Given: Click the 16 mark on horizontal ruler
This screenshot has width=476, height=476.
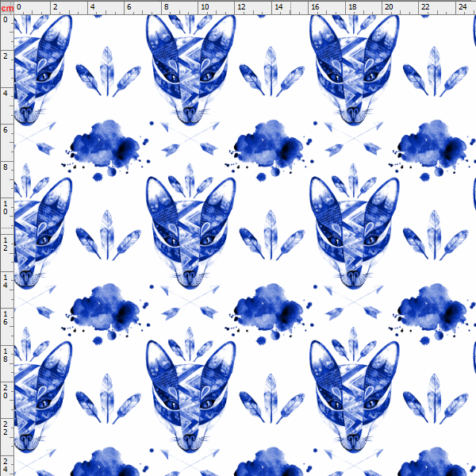Looking at the screenshot, I should pyautogui.click(x=316, y=6).
